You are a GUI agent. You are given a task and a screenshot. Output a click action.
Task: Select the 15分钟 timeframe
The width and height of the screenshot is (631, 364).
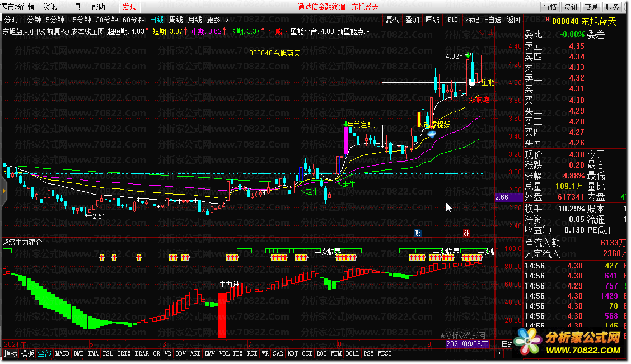80,20
